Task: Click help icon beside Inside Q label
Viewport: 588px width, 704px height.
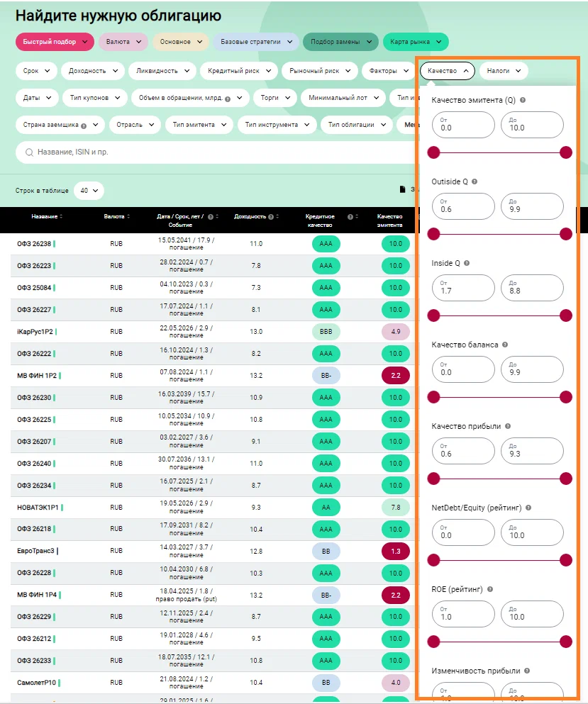Action: coord(467,263)
